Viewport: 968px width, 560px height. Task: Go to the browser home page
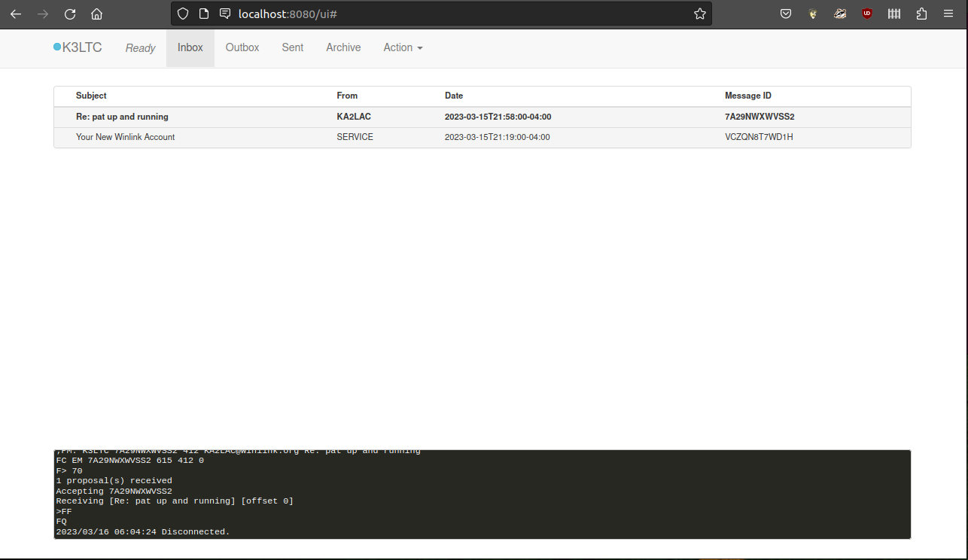click(96, 14)
